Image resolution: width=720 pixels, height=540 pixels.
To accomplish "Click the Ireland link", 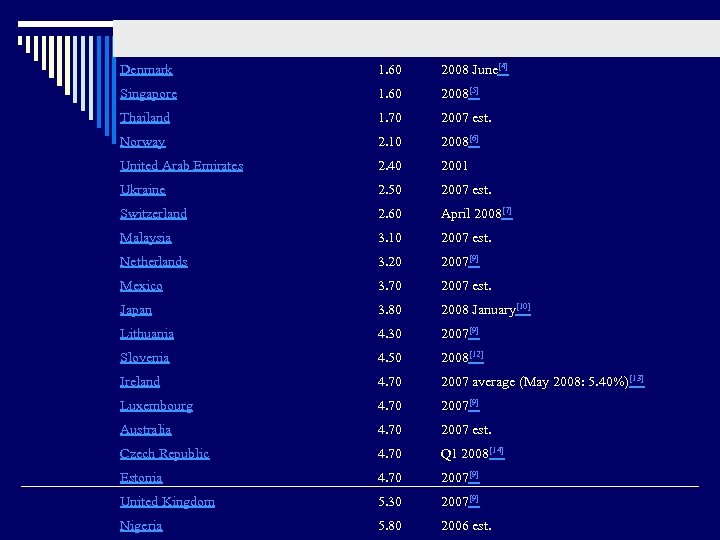I will [x=140, y=382].
